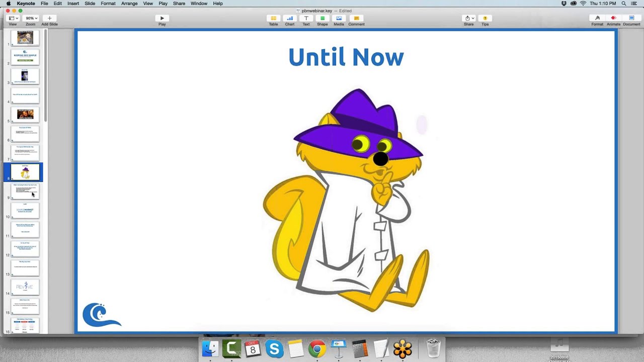Viewport: 644px width, 362px height.
Task: Insert a Table from the toolbar
Action: click(273, 18)
